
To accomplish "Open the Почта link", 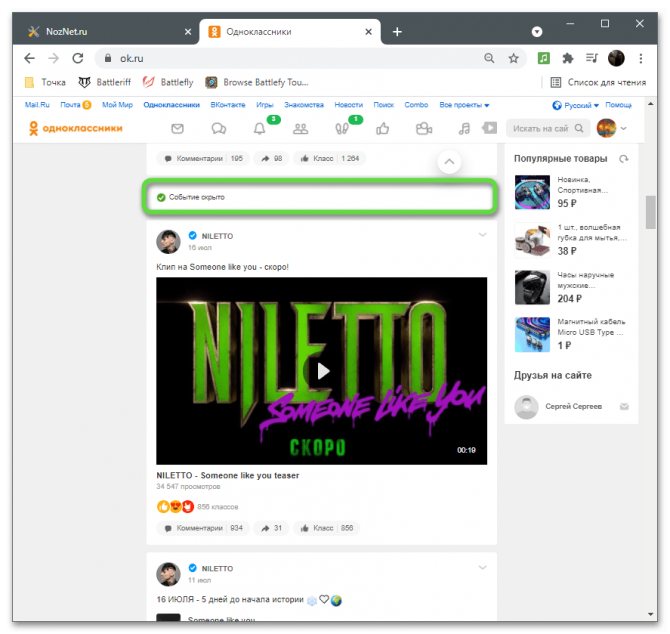I will coord(70,105).
